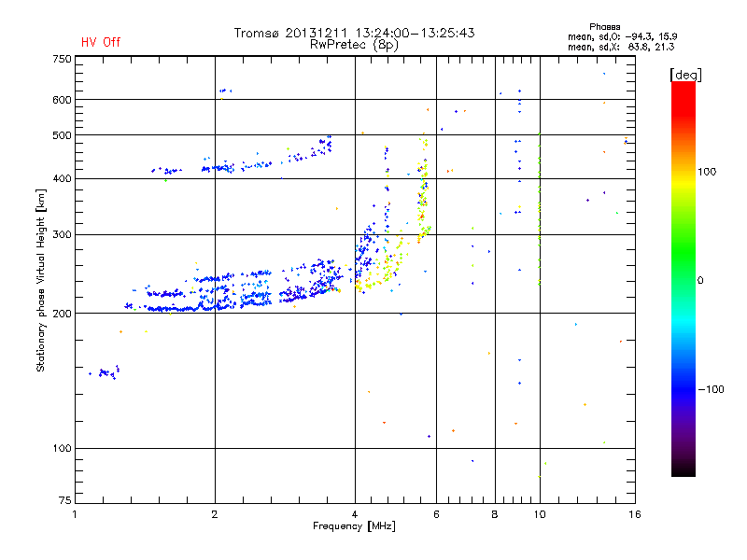Viewport: 747px width, 560px height.
Task: Pick the red top of colorbar
Action: [x=684, y=91]
